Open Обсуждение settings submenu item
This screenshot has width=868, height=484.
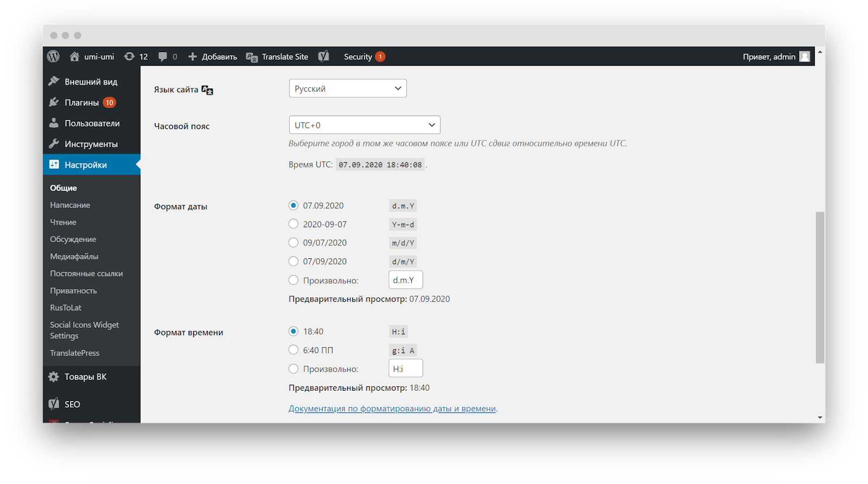[x=73, y=239]
